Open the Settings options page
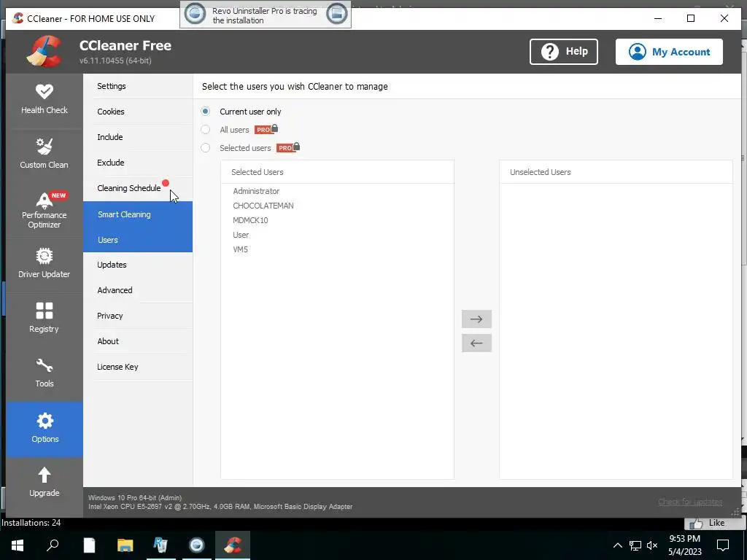This screenshot has height=560, width=747. click(x=138, y=86)
